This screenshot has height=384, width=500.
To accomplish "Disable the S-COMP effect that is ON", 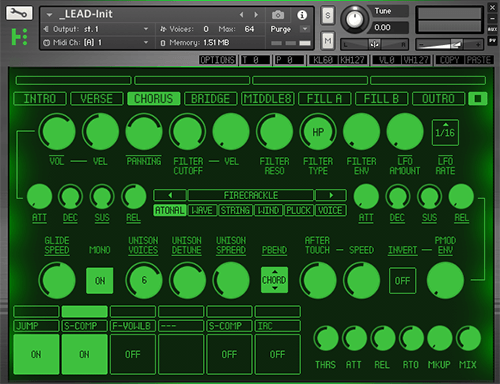I will tap(85, 354).
